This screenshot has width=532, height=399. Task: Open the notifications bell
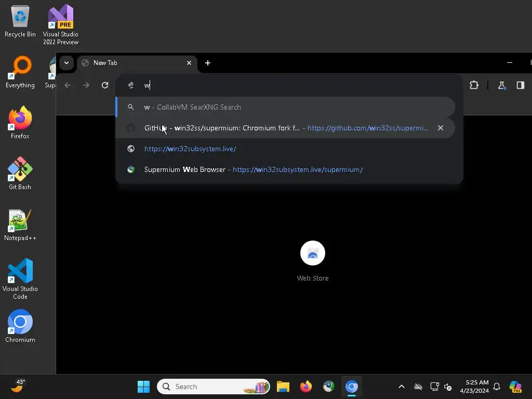(x=497, y=387)
